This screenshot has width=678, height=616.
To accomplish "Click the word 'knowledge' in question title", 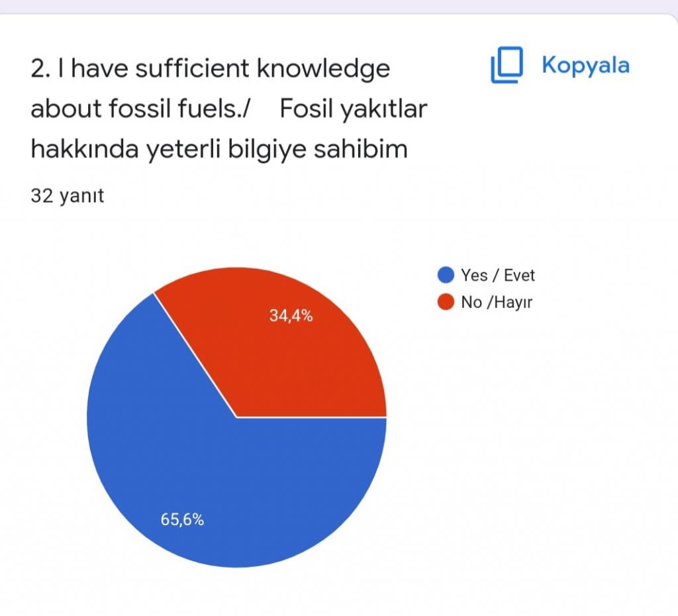I will click(x=323, y=69).
